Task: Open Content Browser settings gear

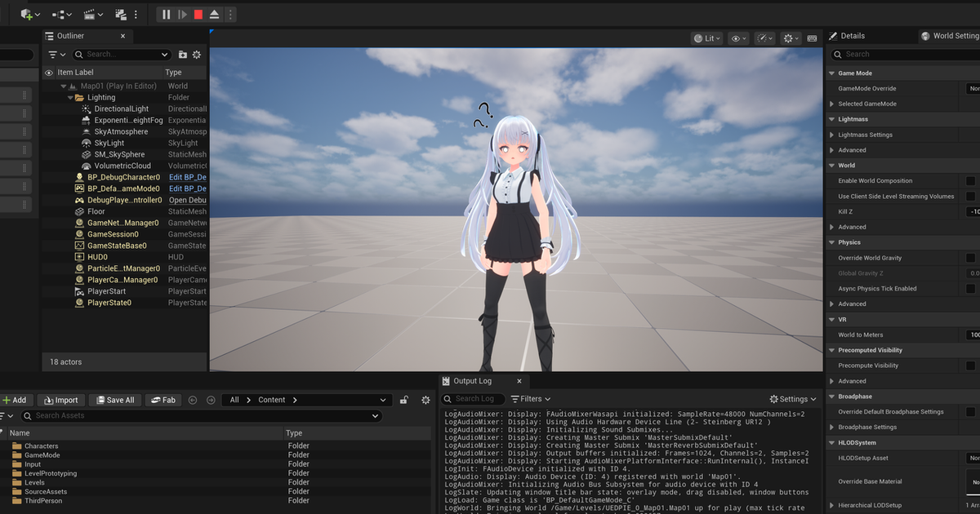Action: [425, 400]
